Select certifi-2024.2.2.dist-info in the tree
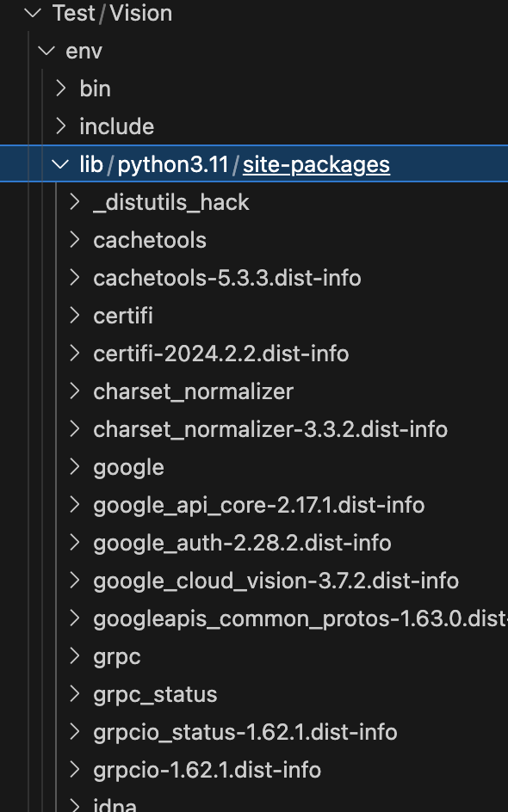508x812 pixels. pyautogui.click(x=220, y=353)
